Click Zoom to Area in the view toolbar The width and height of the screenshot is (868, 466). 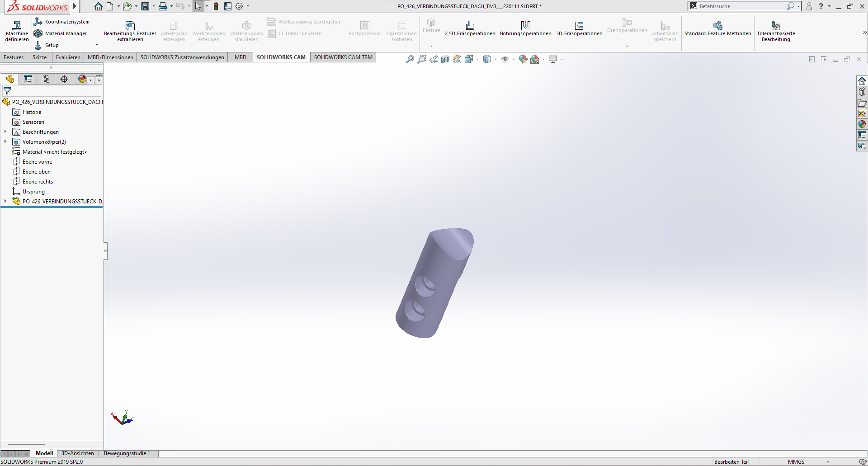click(422, 59)
